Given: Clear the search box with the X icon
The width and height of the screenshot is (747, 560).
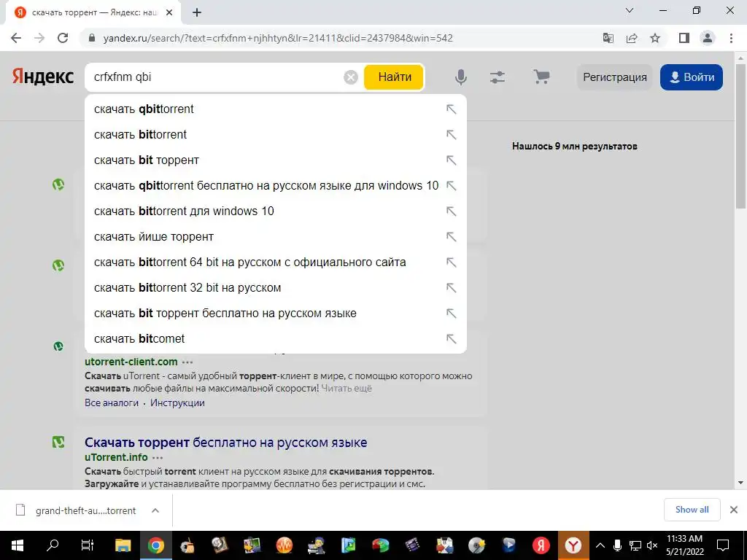Looking at the screenshot, I should 351,77.
